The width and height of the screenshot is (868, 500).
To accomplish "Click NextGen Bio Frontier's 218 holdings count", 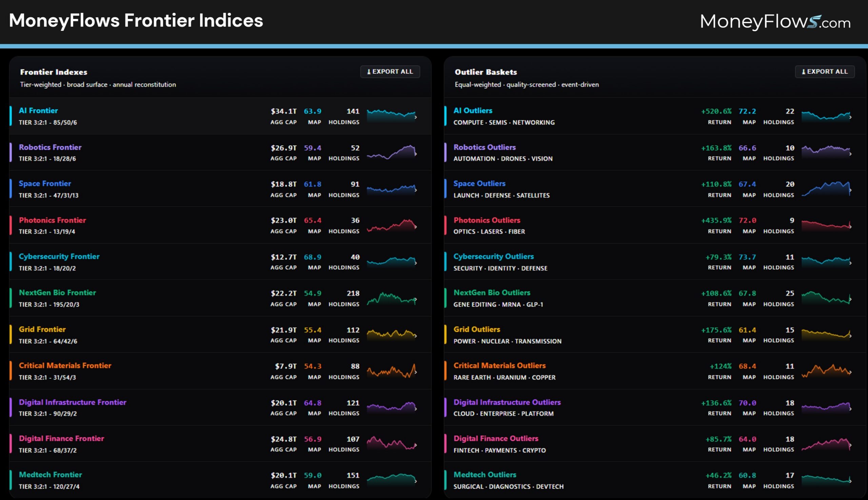I will (x=353, y=294).
